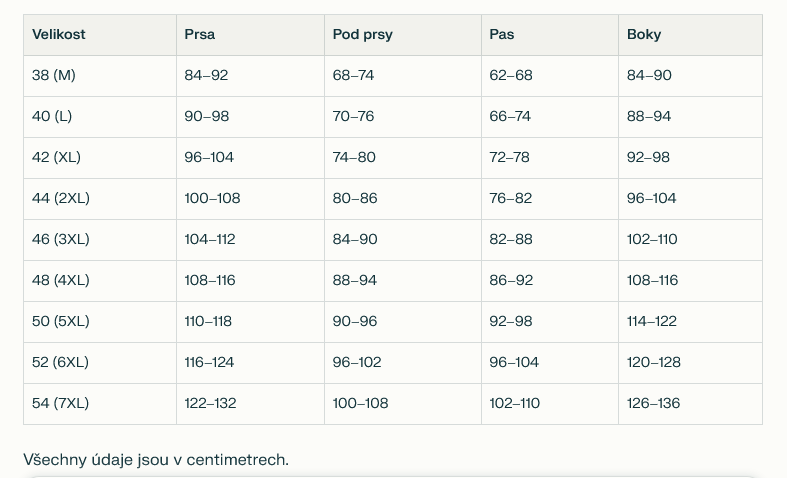Select the 44 (2XL) size cell
The height and width of the screenshot is (478, 787).
pyautogui.click(x=61, y=198)
